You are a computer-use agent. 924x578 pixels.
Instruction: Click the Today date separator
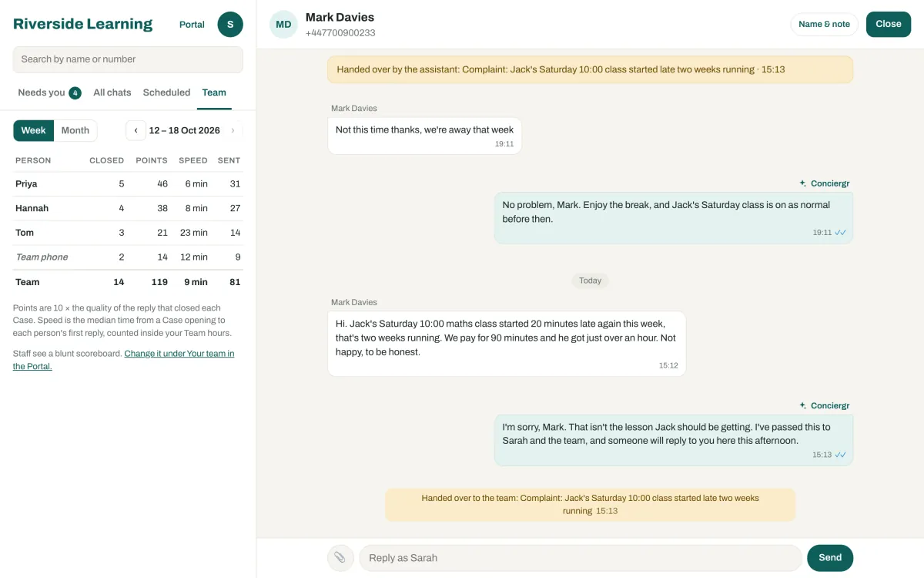click(x=591, y=281)
